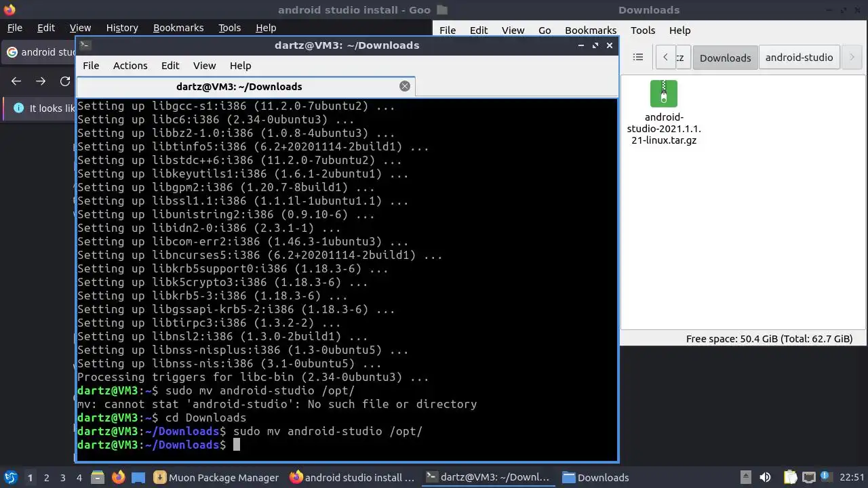868x488 pixels.
Task: Open View menu in terminal window
Action: (x=204, y=66)
